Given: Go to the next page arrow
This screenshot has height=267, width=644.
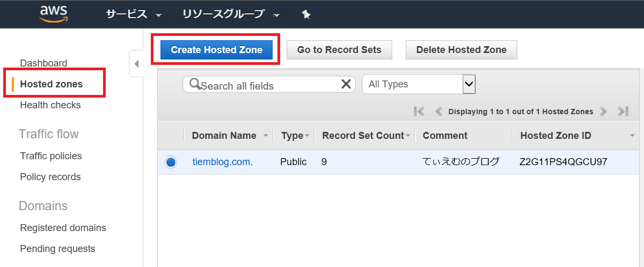Looking at the screenshot, I should (x=603, y=112).
